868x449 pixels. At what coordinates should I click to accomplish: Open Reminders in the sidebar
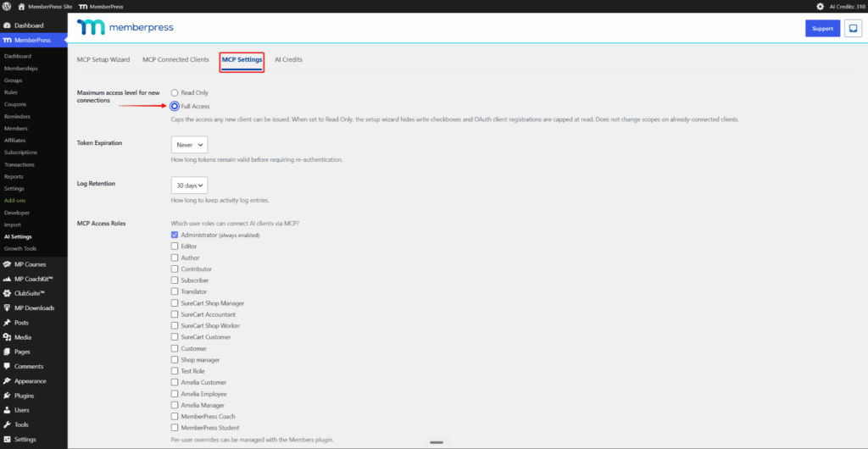(x=17, y=117)
